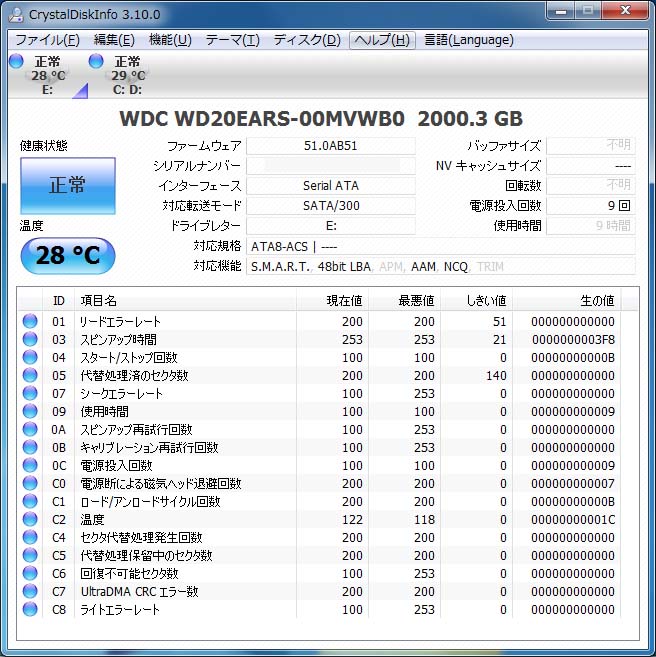Click the しきい値 column header

[x=476, y=300]
